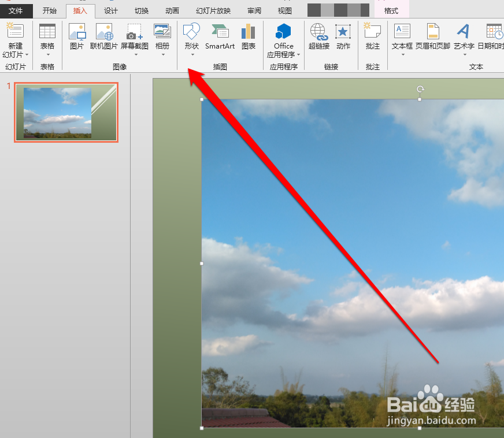Click the New Slide (新建幻灯片) icon
The width and height of the screenshot is (504, 438).
[15, 31]
